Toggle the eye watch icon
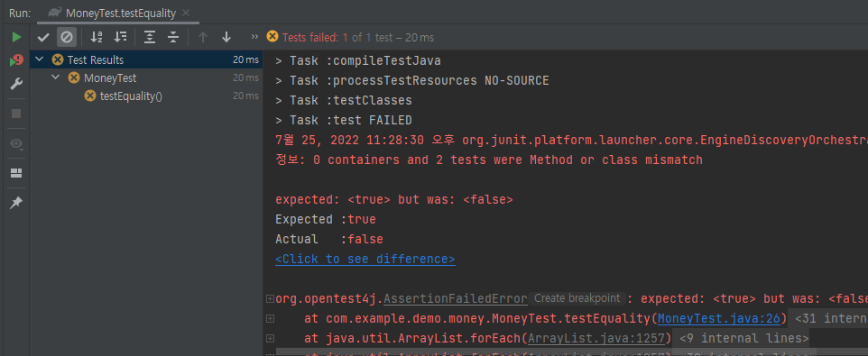This screenshot has width=868, height=356. tap(16, 144)
